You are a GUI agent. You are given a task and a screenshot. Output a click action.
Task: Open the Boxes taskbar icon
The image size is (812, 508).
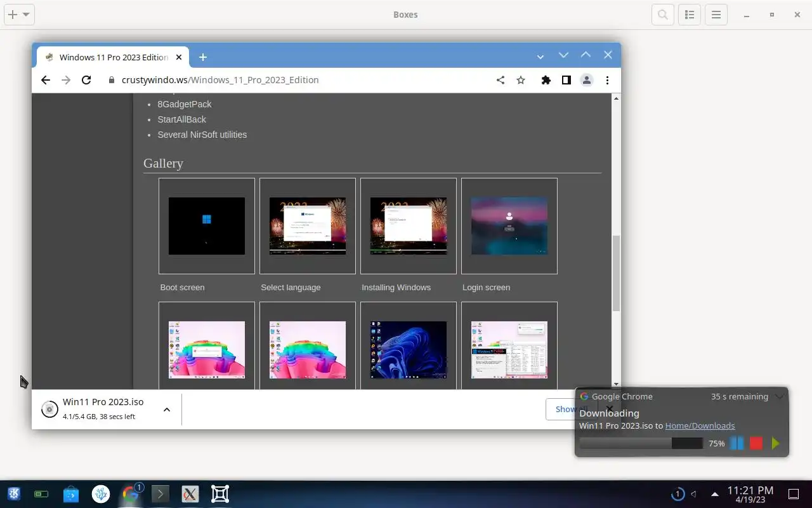point(220,493)
